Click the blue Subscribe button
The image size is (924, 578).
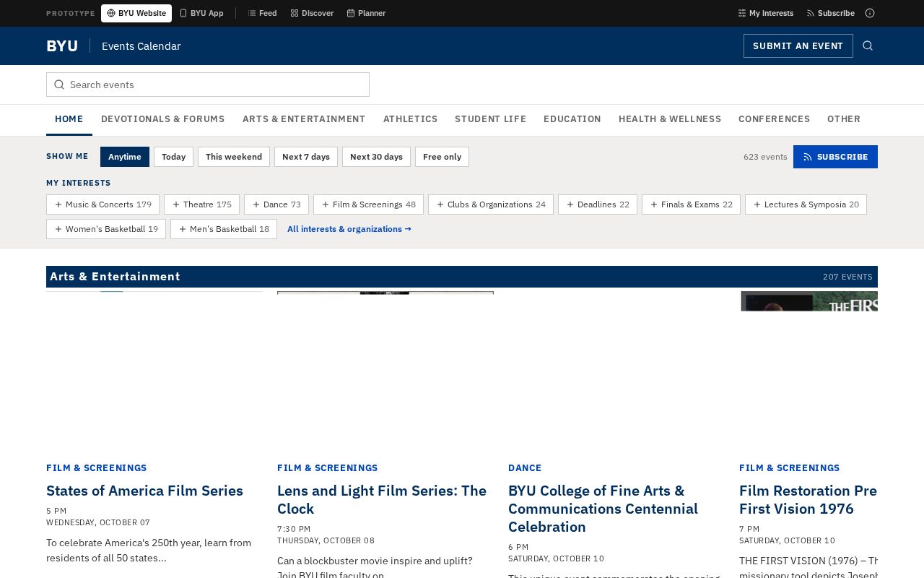[x=835, y=157]
